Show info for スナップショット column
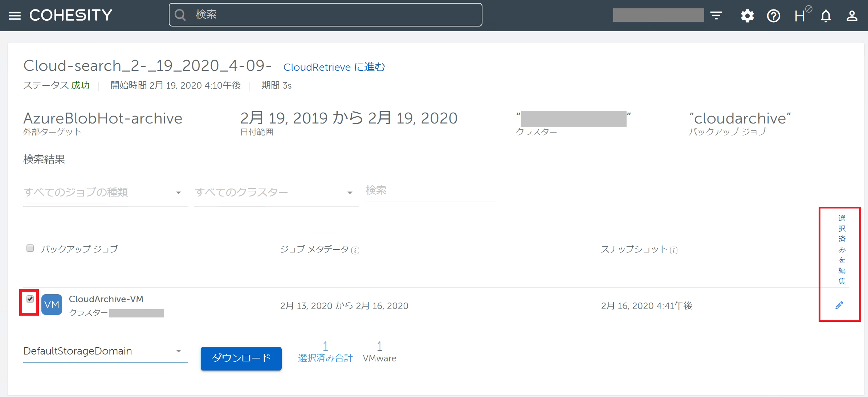Image resolution: width=868 pixels, height=397 pixels. (674, 250)
